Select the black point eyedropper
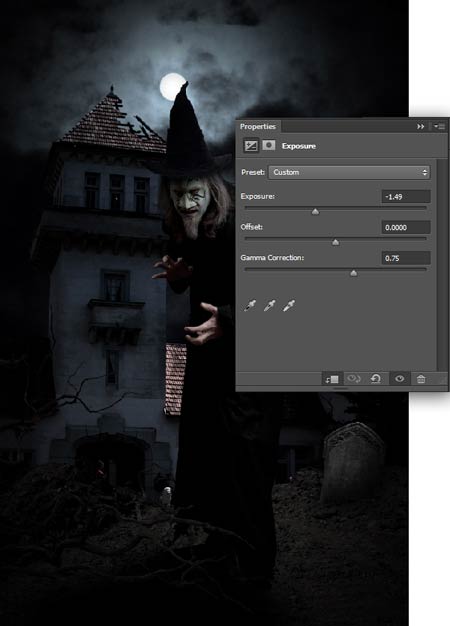Screen dimensions: 450x626 (250, 306)
